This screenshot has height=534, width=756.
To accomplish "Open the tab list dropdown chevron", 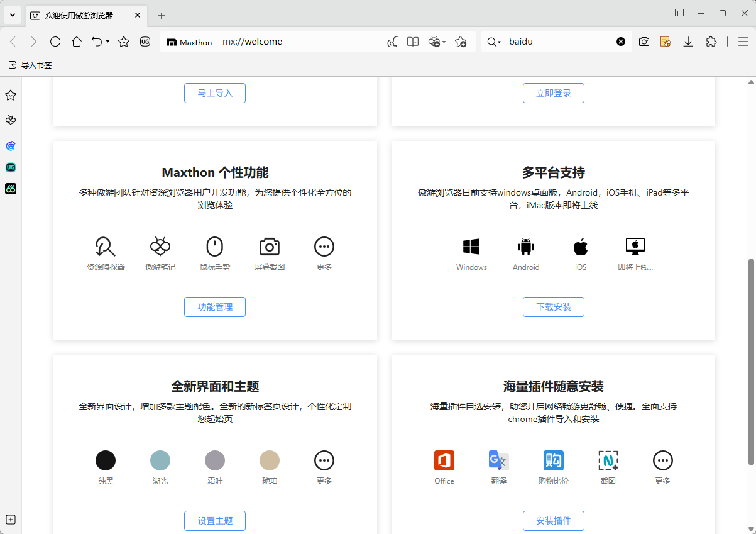I will [x=12, y=14].
